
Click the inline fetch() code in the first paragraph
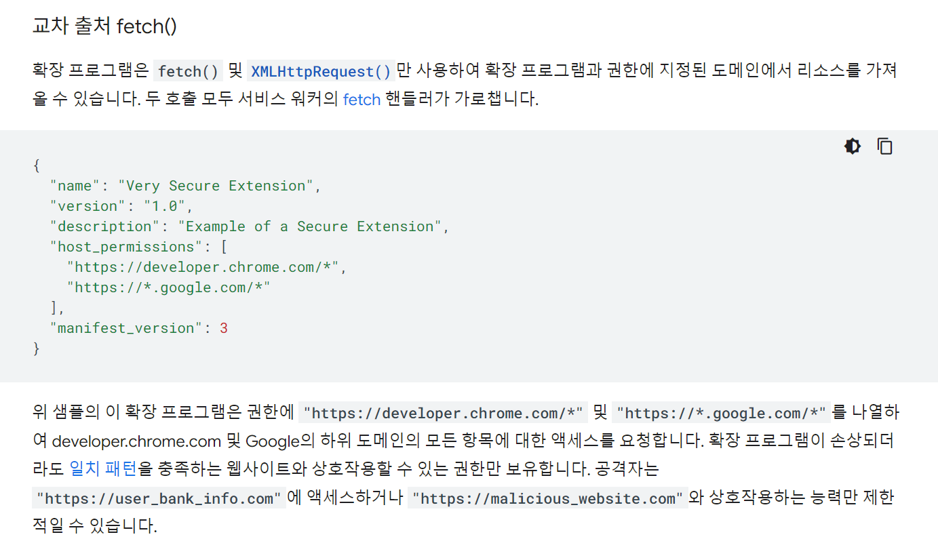tap(189, 71)
